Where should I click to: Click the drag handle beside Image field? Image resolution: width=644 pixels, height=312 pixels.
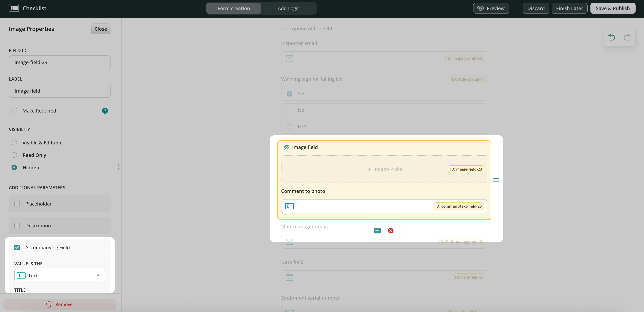click(496, 180)
